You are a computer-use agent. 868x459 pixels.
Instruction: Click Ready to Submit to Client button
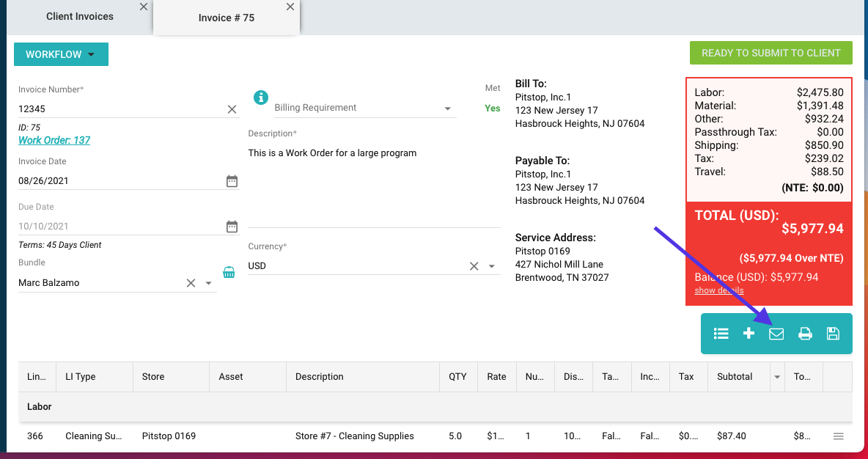coord(770,53)
